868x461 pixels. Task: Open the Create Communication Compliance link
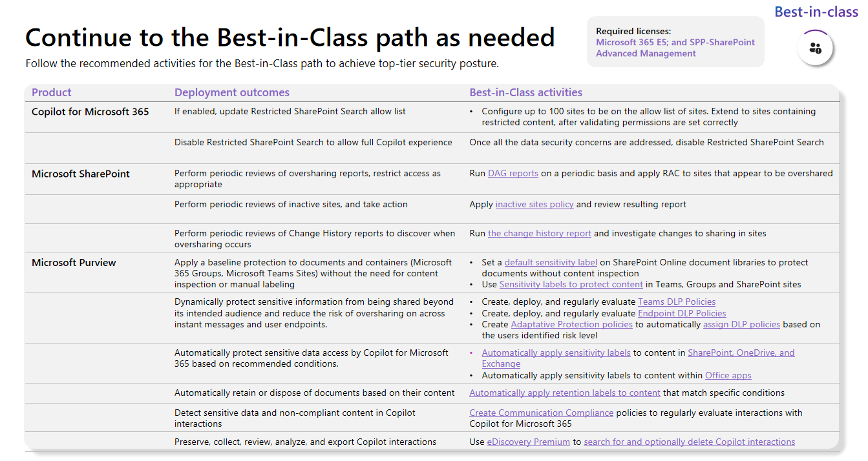tap(542, 413)
